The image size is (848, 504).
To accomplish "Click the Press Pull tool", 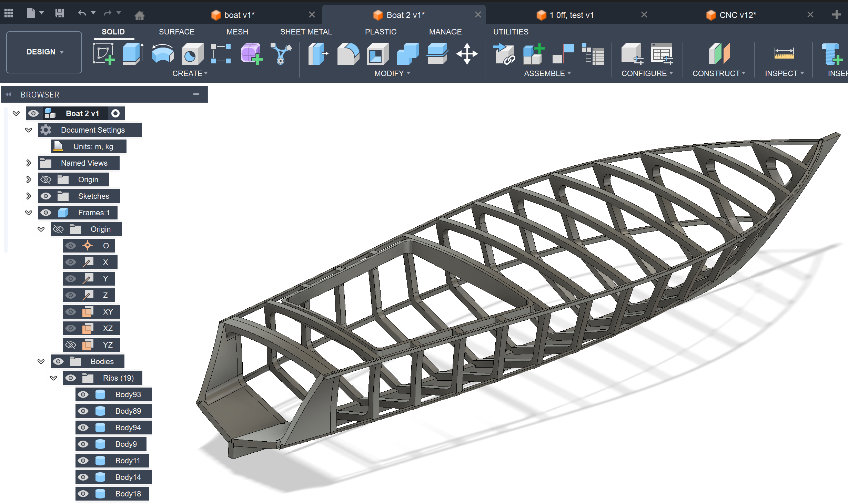I will click(318, 54).
